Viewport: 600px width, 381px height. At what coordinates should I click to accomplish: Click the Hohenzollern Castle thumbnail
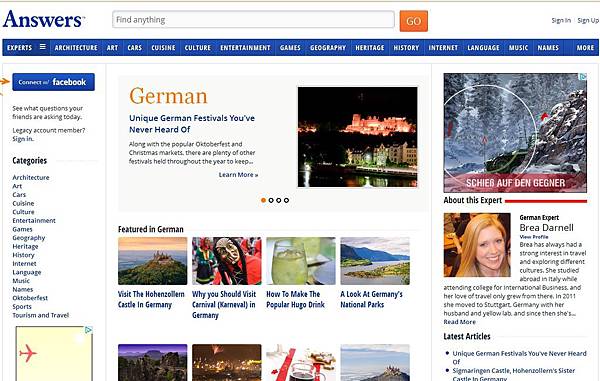[x=152, y=261]
